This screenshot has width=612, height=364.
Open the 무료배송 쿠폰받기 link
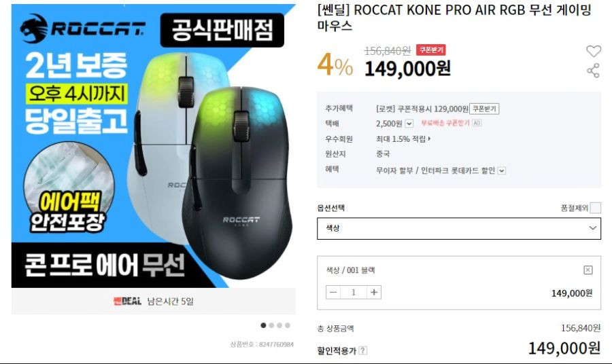click(445, 123)
